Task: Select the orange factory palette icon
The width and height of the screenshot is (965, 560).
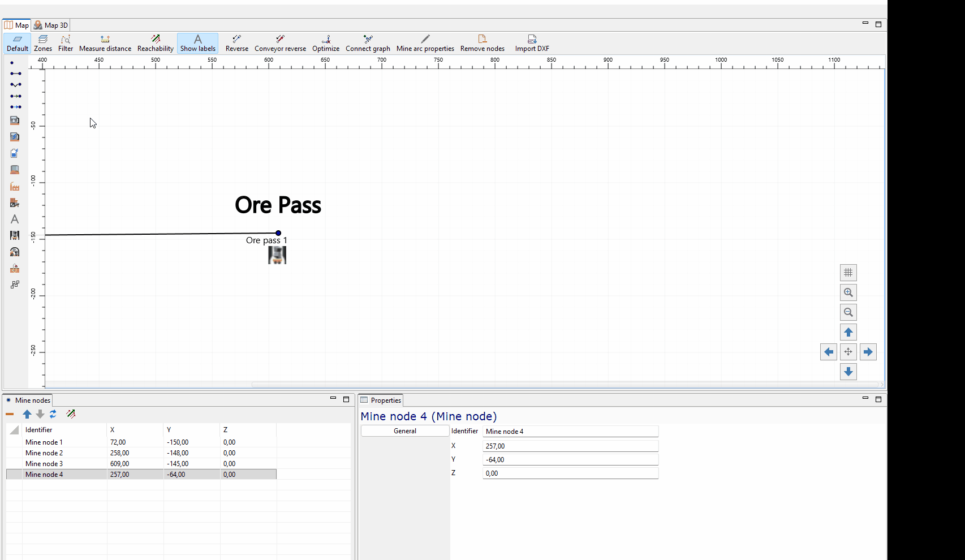Action: tap(15, 186)
